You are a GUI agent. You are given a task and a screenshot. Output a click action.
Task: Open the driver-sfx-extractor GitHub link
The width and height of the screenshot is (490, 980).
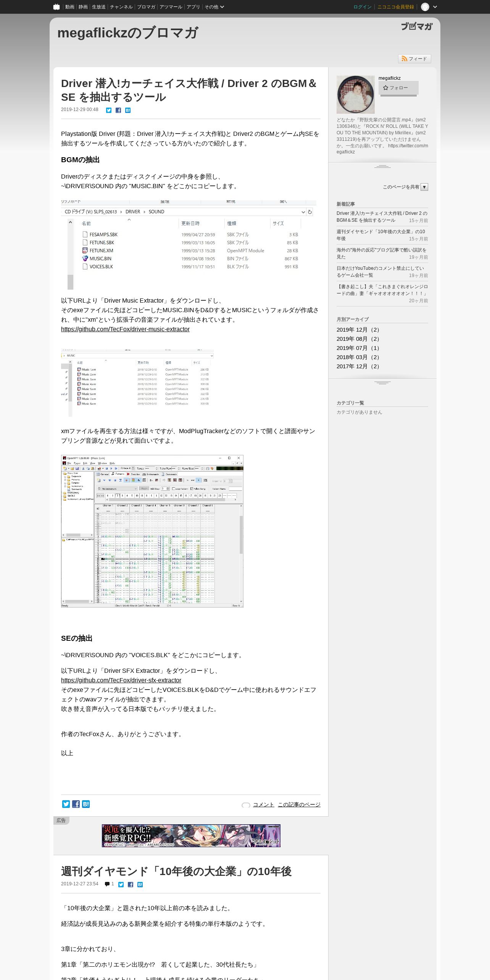[x=121, y=680]
